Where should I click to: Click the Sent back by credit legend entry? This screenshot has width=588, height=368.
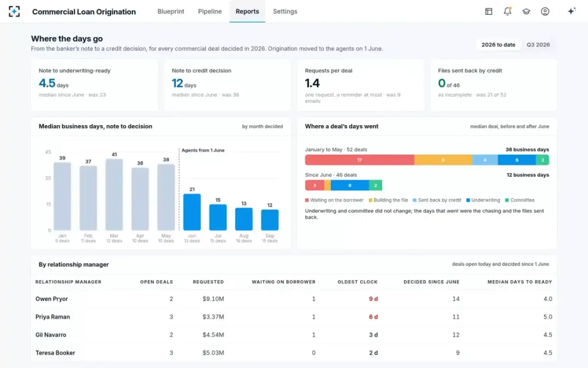click(x=437, y=200)
